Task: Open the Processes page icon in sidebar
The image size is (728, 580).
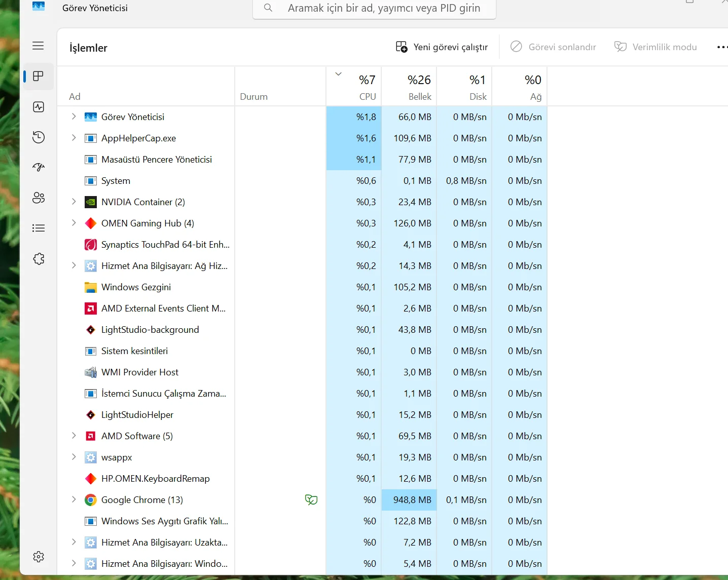Action: point(38,76)
